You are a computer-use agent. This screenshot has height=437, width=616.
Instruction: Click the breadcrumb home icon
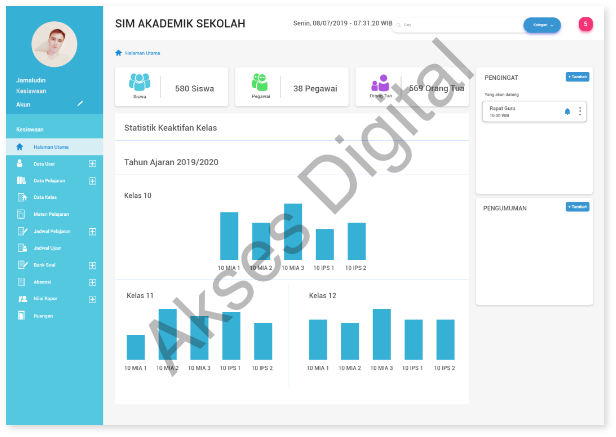click(118, 53)
